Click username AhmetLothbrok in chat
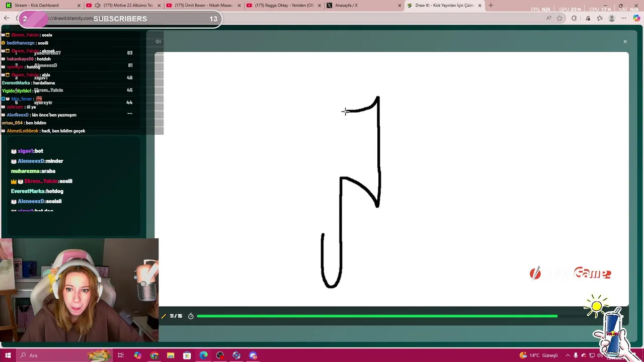This screenshot has height=362, width=644. point(23,131)
